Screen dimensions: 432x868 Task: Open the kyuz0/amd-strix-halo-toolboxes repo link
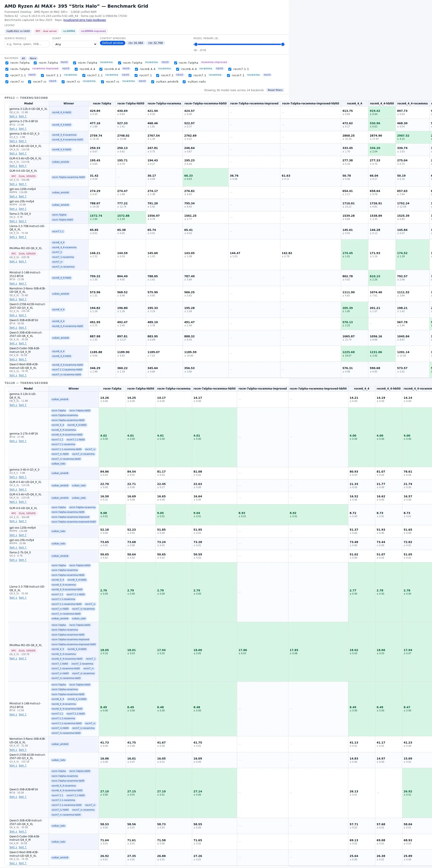pyautogui.click(x=85, y=20)
